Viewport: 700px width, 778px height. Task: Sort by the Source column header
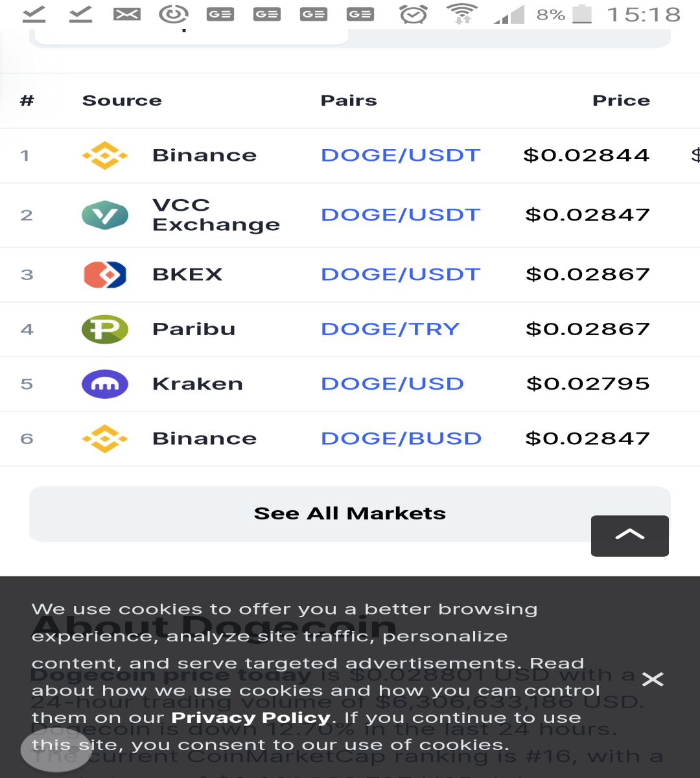pyautogui.click(x=122, y=100)
